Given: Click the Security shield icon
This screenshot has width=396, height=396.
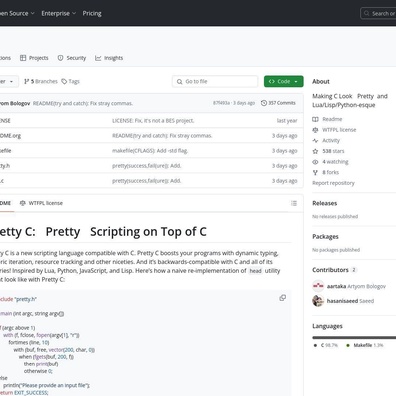Looking at the screenshot, I should 60,58.
